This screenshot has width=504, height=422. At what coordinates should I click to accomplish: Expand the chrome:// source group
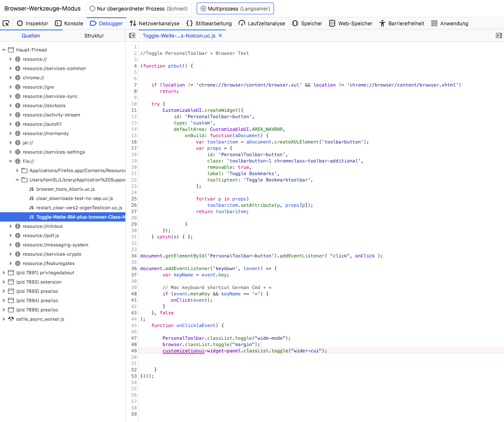coord(11,78)
